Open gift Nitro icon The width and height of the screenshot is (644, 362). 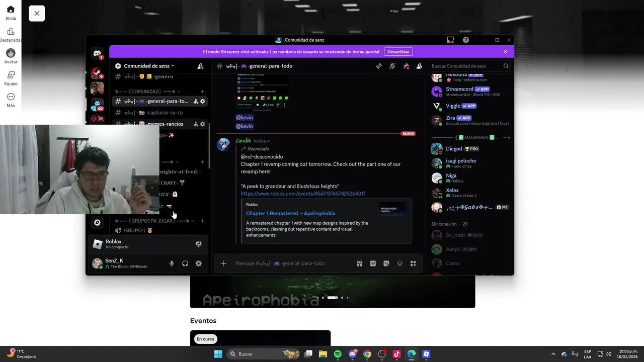pyautogui.click(x=359, y=263)
